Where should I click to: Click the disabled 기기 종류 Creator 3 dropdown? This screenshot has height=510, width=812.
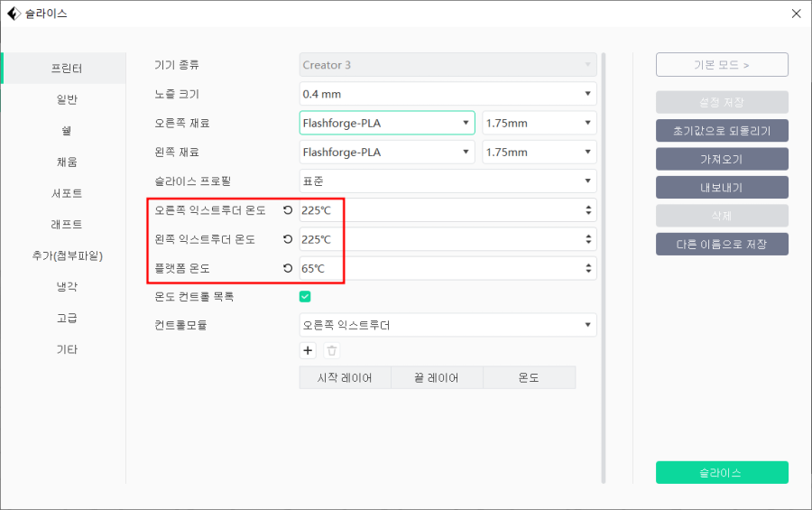(x=448, y=65)
